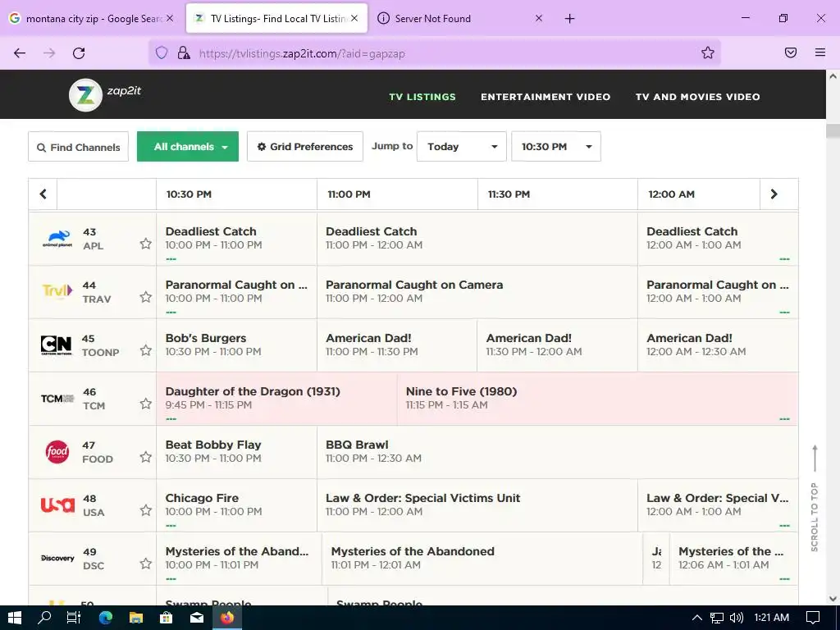Open TV AND MOVIES VIDEO nav item
The width and height of the screenshot is (840, 630).
pyautogui.click(x=697, y=97)
